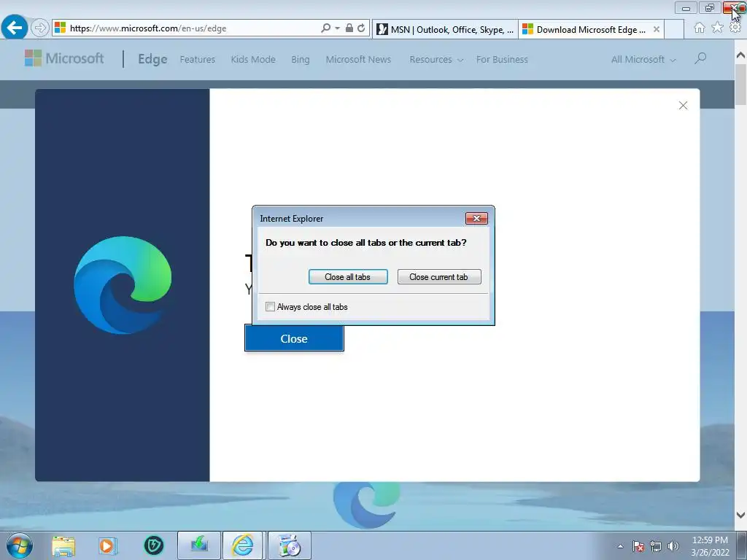
Task: Open the Microsoft News navigation link
Action: point(358,60)
